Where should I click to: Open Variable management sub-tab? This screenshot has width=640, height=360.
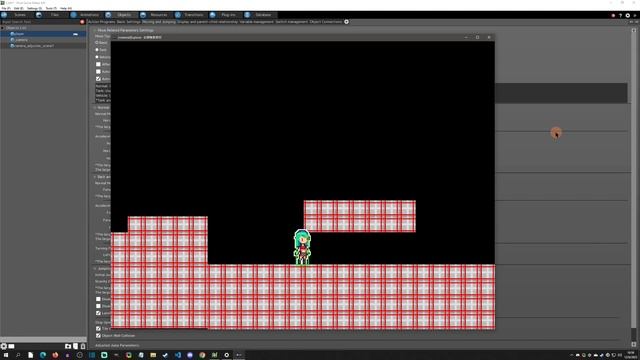(256, 22)
